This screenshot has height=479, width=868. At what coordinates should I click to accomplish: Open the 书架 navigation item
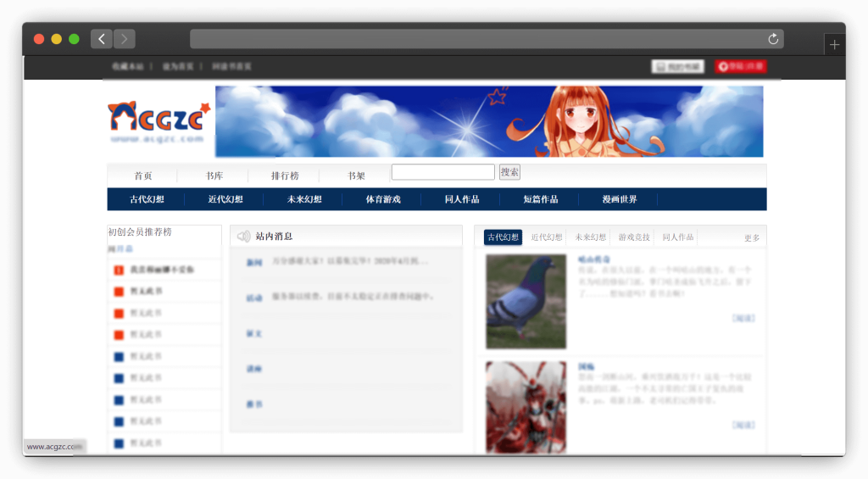pyautogui.click(x=356, y=175)
